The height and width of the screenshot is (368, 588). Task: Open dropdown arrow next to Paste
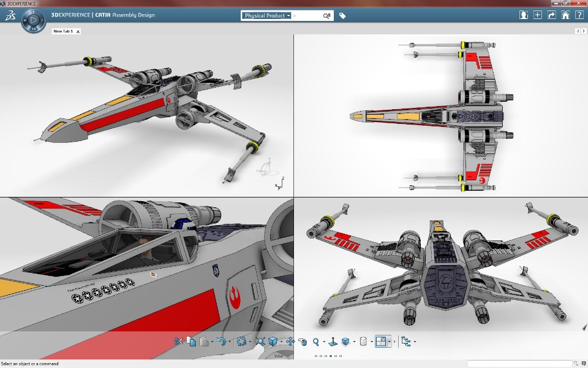(213, 342)
